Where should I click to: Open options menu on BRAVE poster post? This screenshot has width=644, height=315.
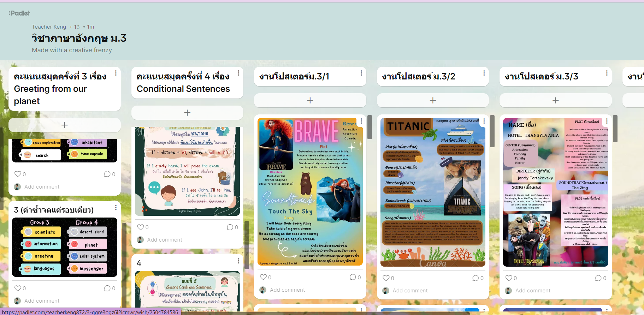[x=361, y=121]
